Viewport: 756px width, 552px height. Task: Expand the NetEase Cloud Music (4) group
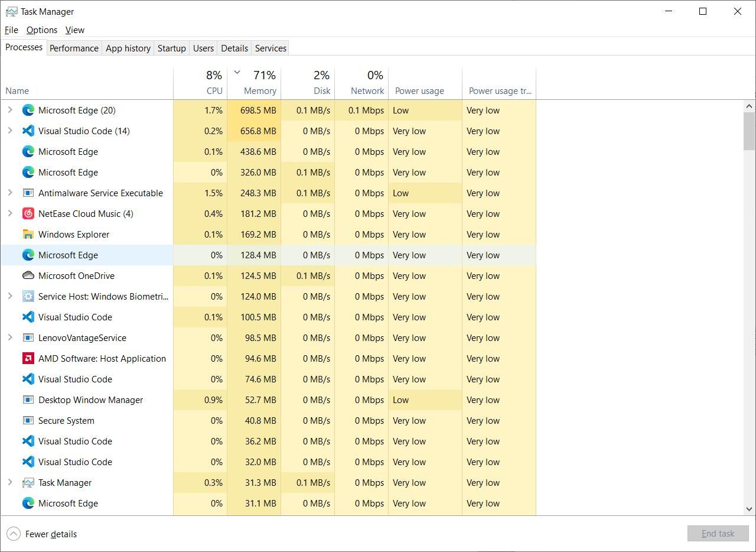tap(10, 213)
